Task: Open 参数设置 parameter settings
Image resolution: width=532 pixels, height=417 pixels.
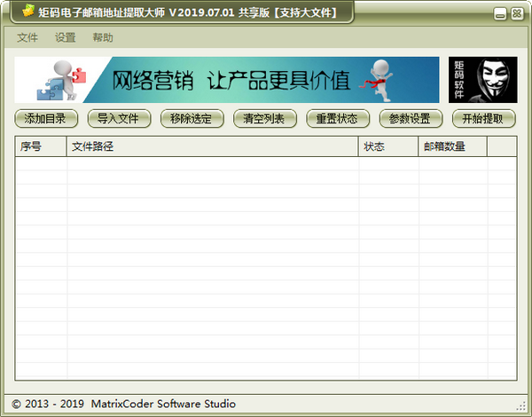Action: point(410,119)
